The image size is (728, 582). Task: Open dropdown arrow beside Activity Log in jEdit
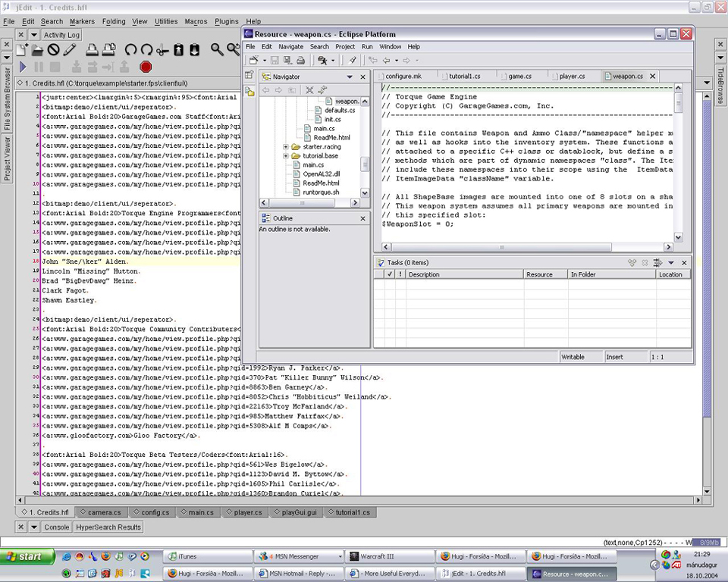pos(34,35)
